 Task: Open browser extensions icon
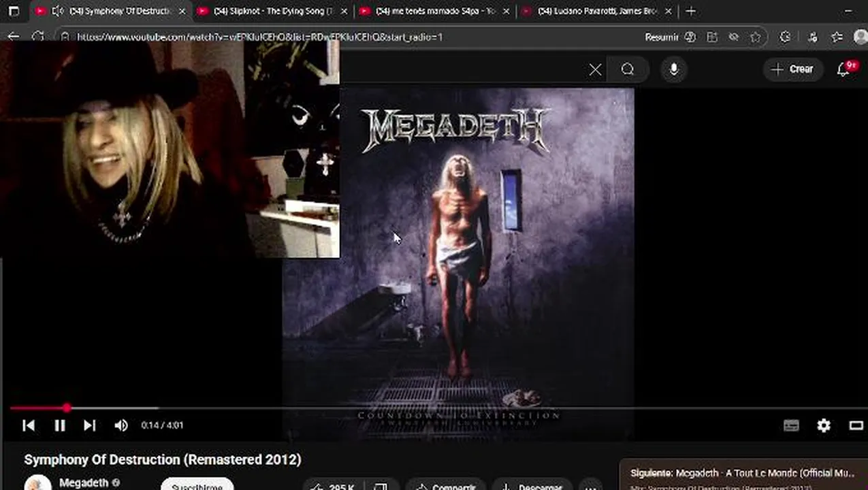785,37
